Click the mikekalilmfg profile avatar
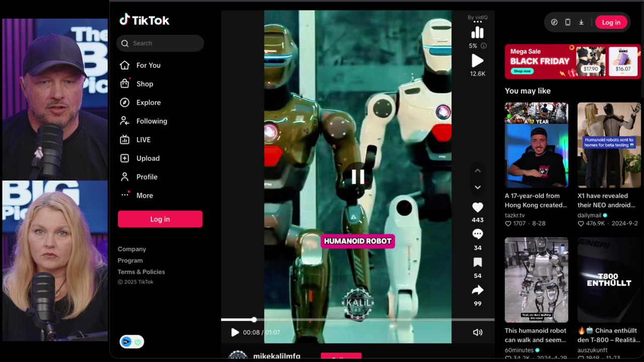The width and height of the screenshot is (644, 362). pyautogui.click(x=237, y=356)
